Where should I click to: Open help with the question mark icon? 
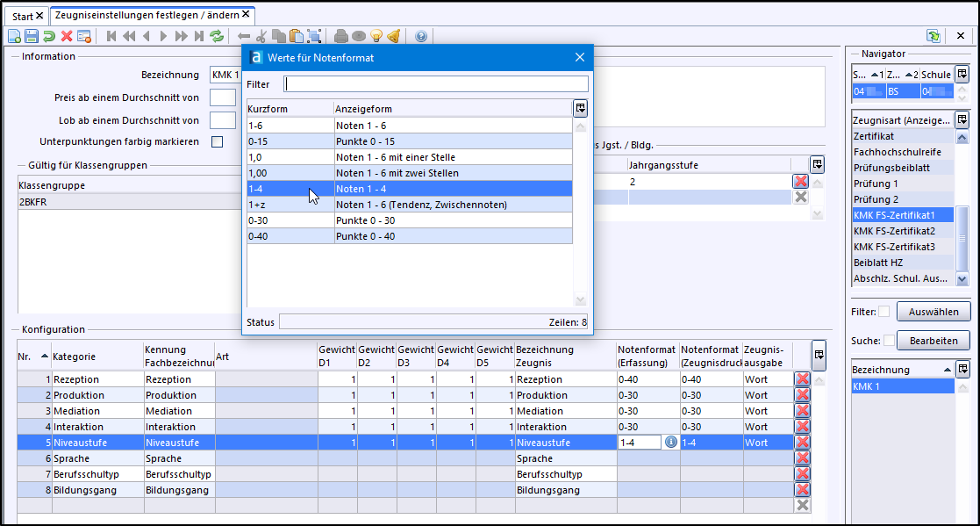pos(421,36)
